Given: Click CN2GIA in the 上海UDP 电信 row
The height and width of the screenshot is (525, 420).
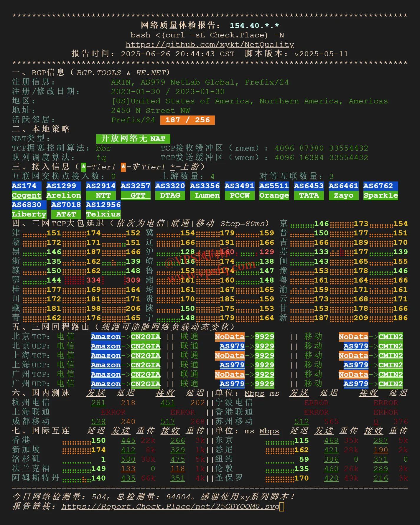Looking at the screenshot, I should click(x=146, y=365).
